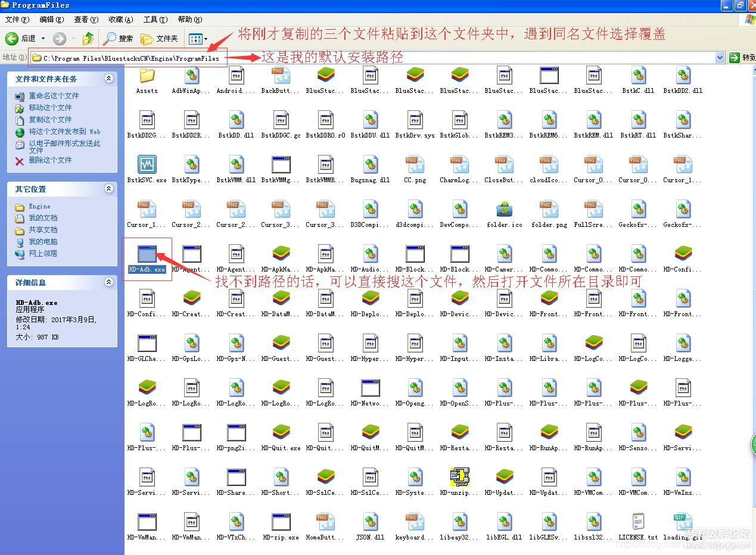The image size is (756, 555).
Task: Select the folder.ico file
Action: pyautogui.click(x=505, y=214)
